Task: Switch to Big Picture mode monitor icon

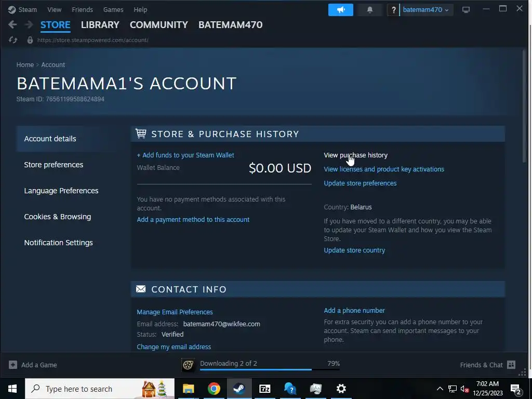Action: [x=466, y=10]
